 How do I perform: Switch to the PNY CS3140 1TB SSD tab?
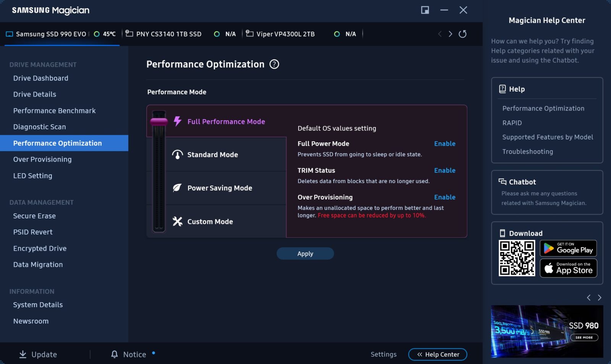point(168,34)
